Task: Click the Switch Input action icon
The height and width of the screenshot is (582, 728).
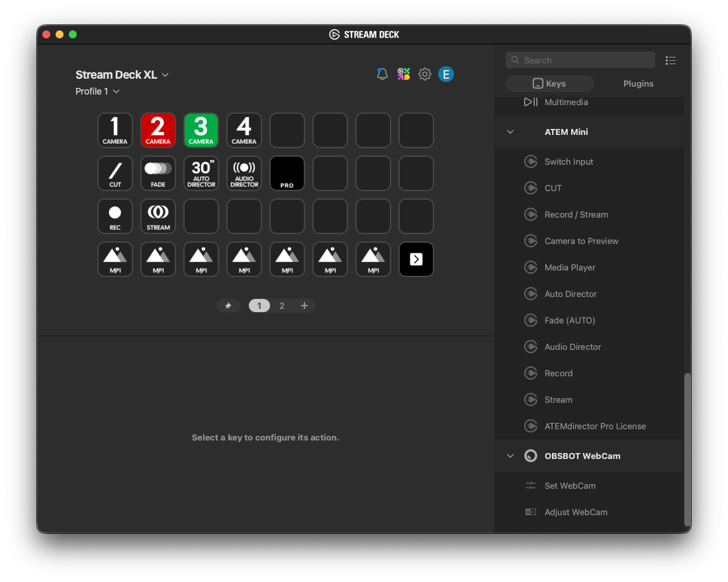Action: 531,161
